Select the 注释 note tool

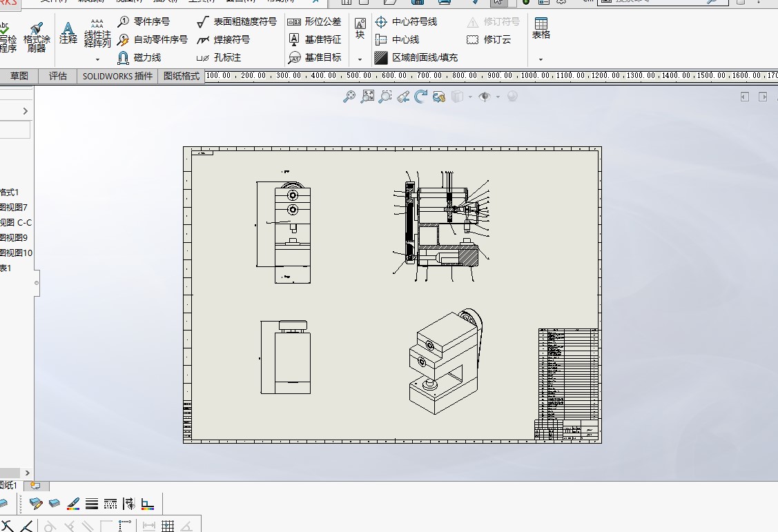pos(68,33)
